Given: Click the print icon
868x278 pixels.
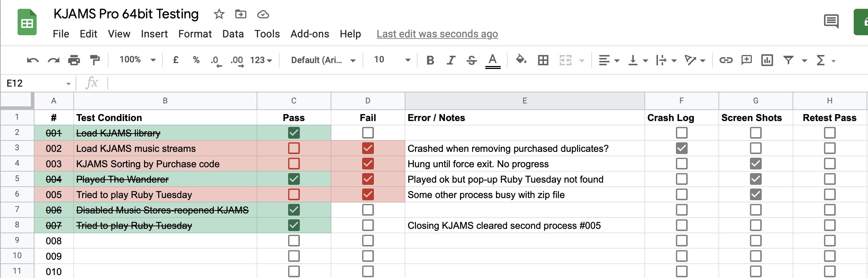Looking at the screenshot, I should [74, 60].
